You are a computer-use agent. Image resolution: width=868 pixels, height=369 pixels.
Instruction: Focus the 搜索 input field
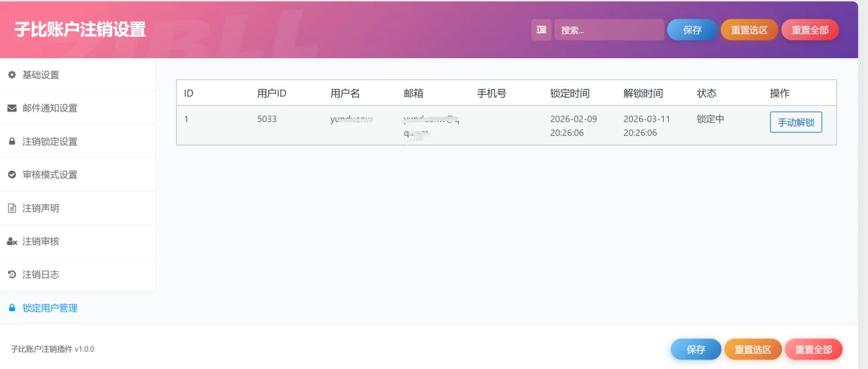pyautogui.click(x=609, y=30)
